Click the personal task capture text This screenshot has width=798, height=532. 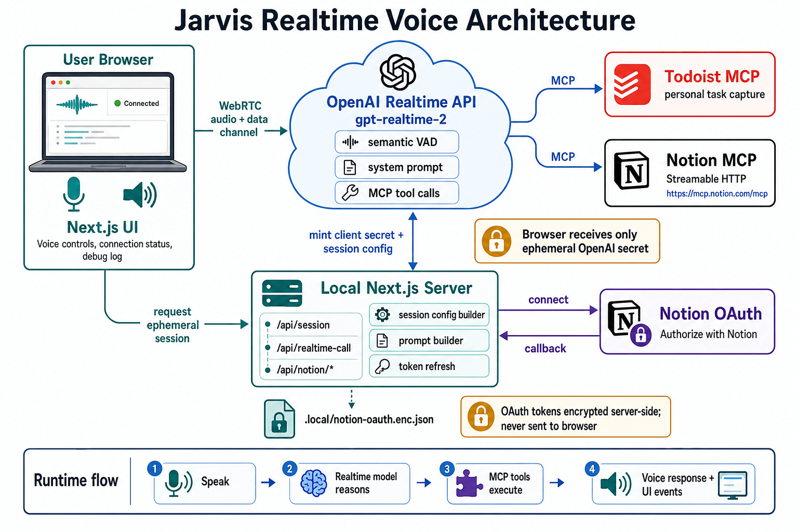pos(714,95)
